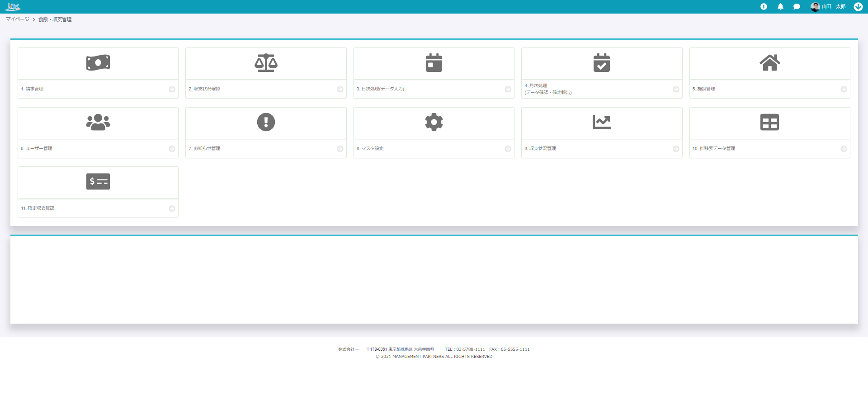This screenshot has height=419, width=868.
Task: Click the line chart icon for 収支状況管理
Action: (601, 122)
